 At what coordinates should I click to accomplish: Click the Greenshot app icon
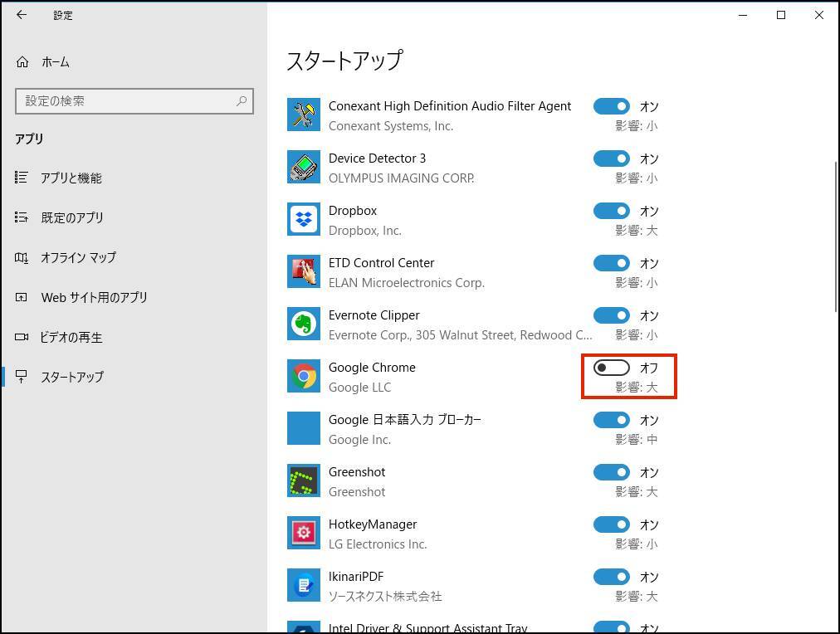304,481
